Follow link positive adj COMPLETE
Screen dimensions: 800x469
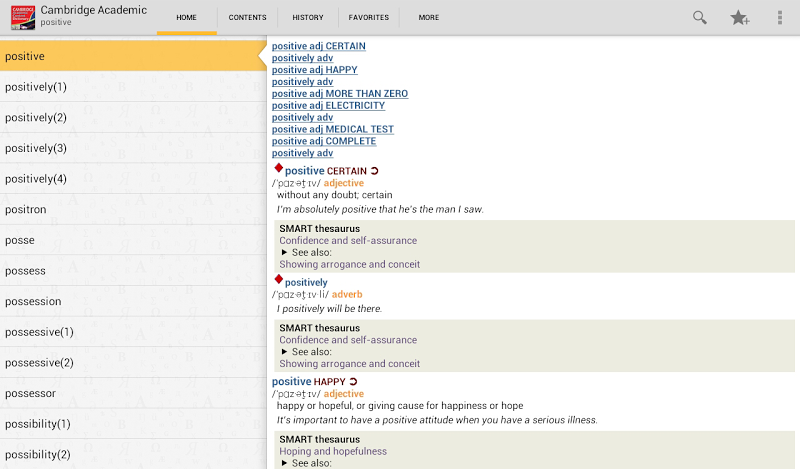323,141
